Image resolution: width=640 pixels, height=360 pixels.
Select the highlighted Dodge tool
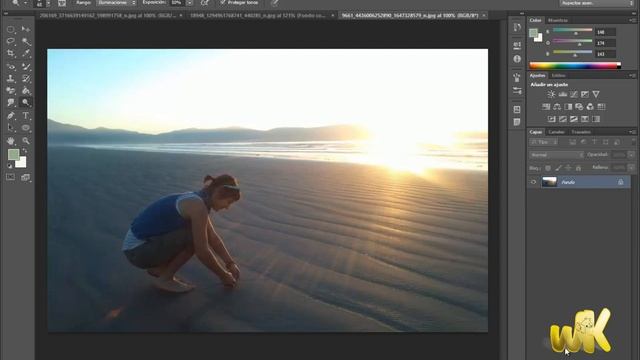(x=26, y=102)
